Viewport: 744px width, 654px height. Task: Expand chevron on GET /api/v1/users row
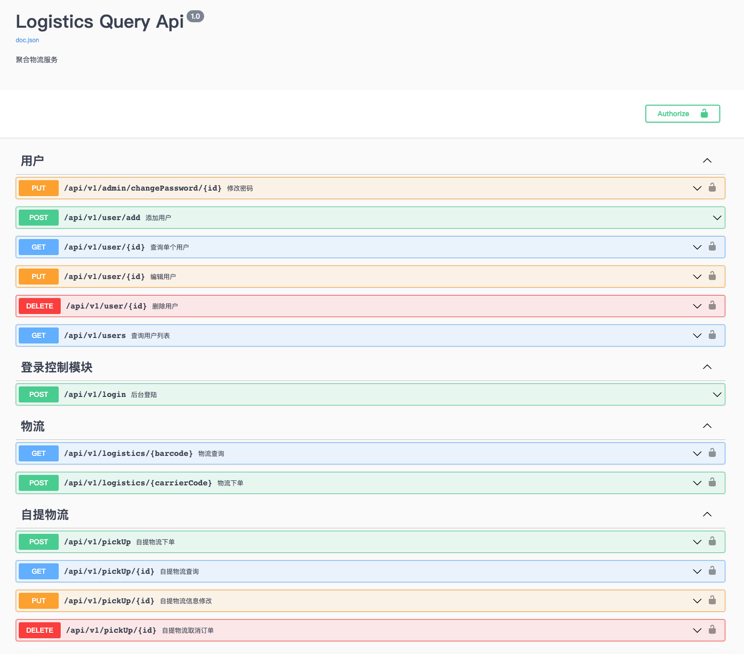pos(697,336)
